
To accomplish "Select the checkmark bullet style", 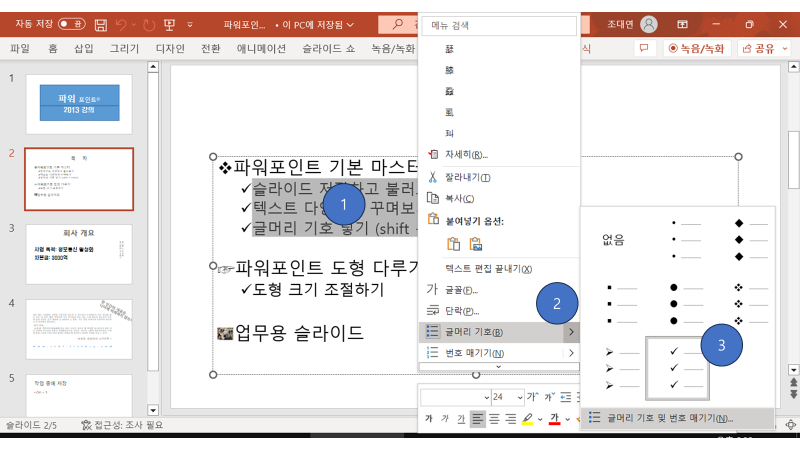I will pyautogui.click(x=677, y=368).
